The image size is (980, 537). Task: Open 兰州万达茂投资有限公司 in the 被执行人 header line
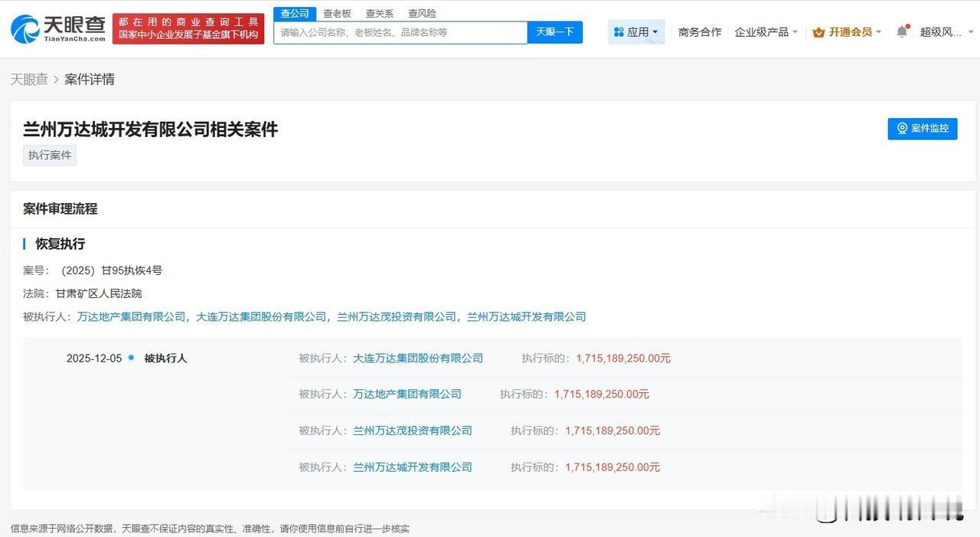click(x=397, y=316)
